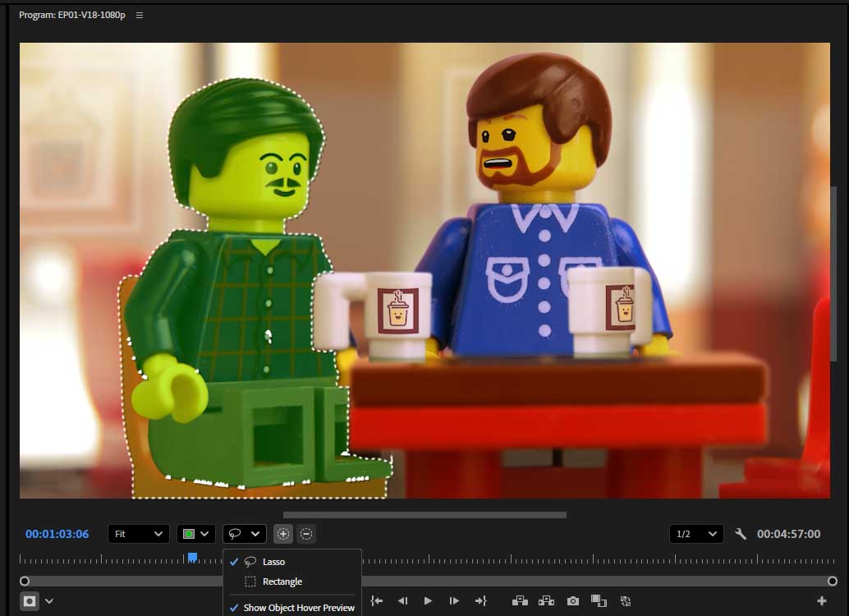Image resolution: width=849 pixels, height=616 pixels.
Task: Click the Export Frame camera icon
Action: tap(573, 601)
